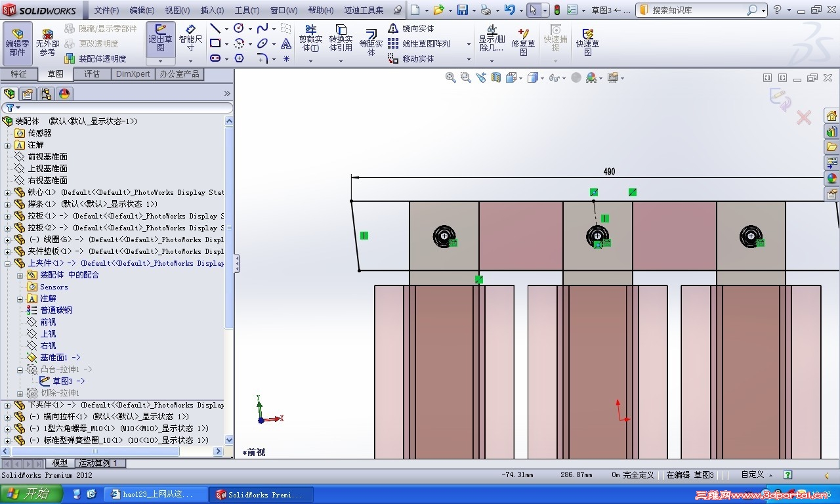Open the ConfigurationManager tab icon
The image size is (840, 504).
(46, 94)
